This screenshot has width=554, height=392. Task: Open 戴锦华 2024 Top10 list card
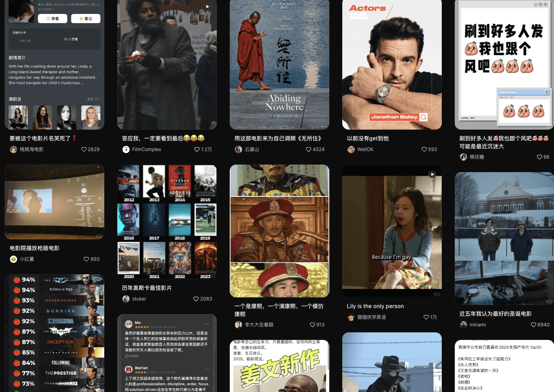tap(504, 366)
